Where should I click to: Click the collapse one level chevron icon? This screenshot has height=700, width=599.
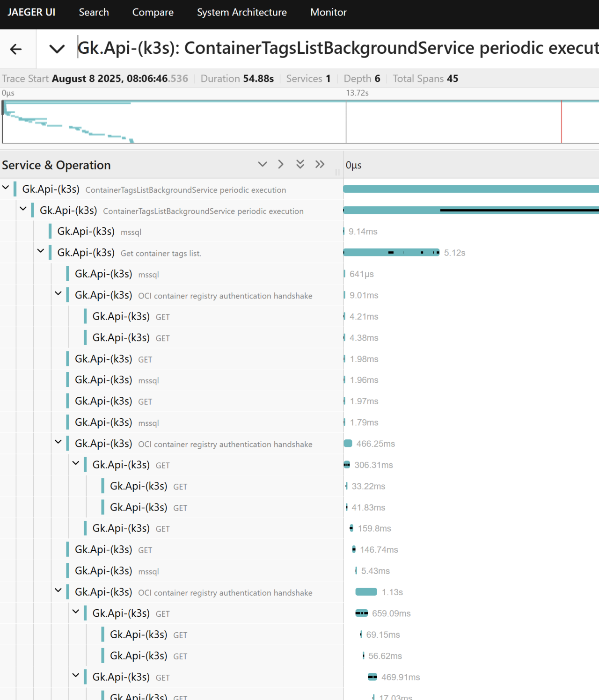point(263,164)
